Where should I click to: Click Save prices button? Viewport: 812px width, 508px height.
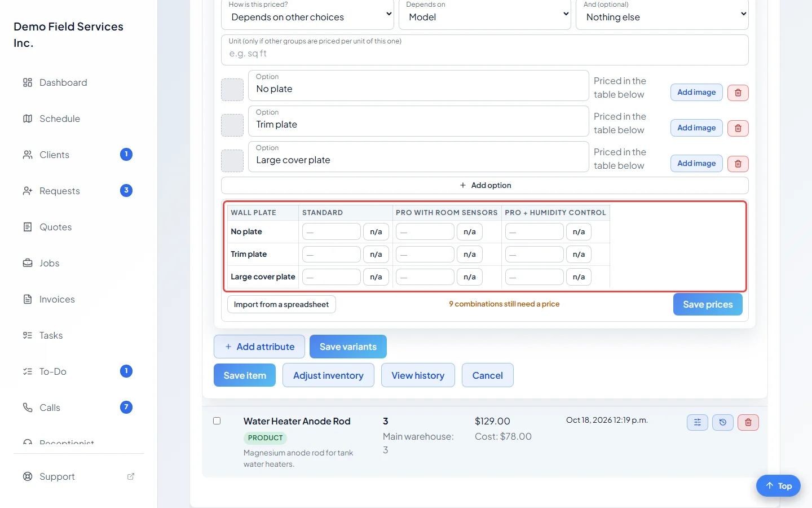coord(708,304)
